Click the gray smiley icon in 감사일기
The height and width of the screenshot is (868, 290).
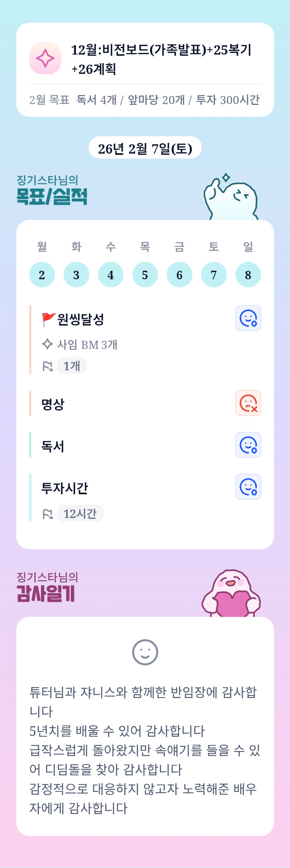(145, 652)
